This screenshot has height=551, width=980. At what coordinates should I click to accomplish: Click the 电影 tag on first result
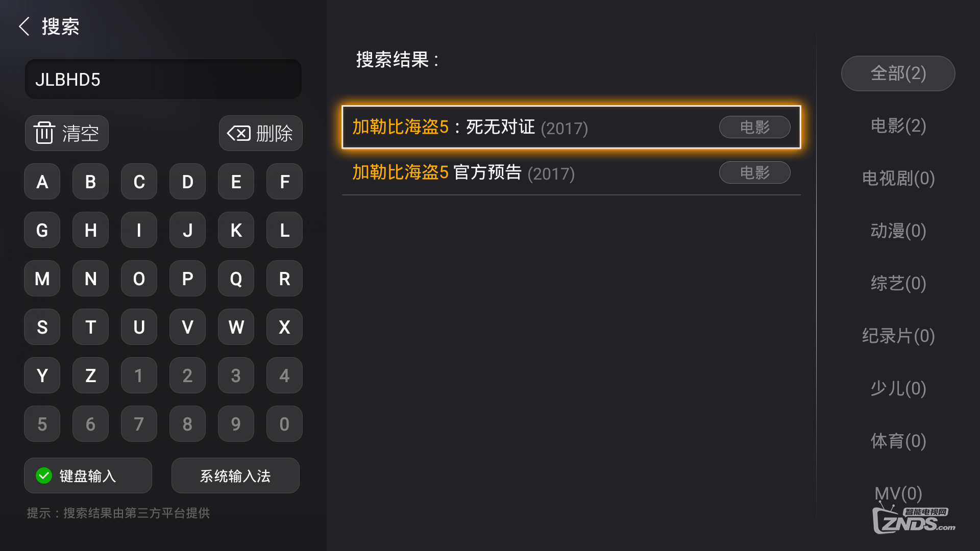tap(755, 127)
